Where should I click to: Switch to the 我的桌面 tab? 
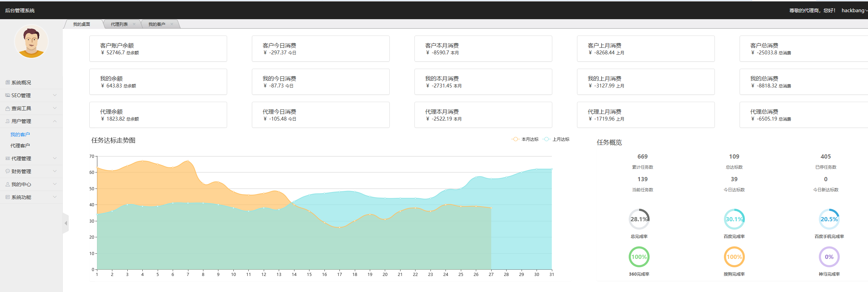[82, 24]
